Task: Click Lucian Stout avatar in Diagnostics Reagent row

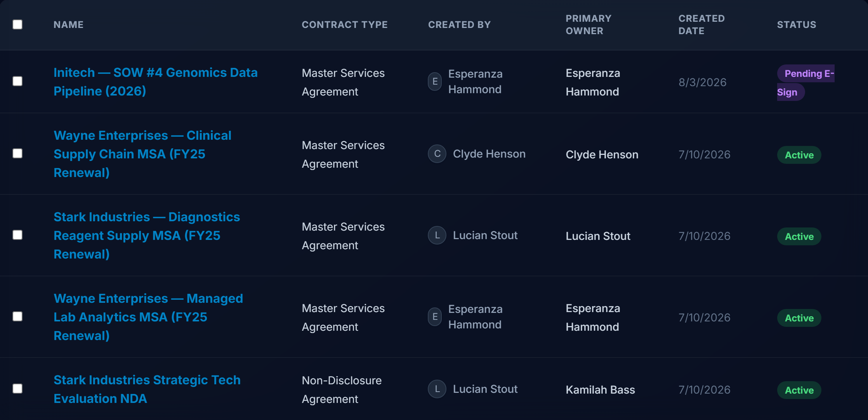Action: pos(437,235)
